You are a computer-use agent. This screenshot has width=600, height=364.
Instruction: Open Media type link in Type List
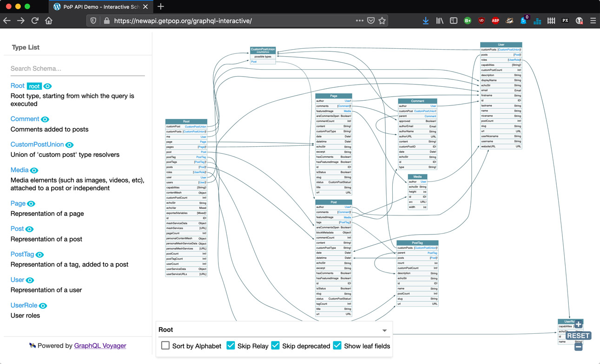coord(20,170)
